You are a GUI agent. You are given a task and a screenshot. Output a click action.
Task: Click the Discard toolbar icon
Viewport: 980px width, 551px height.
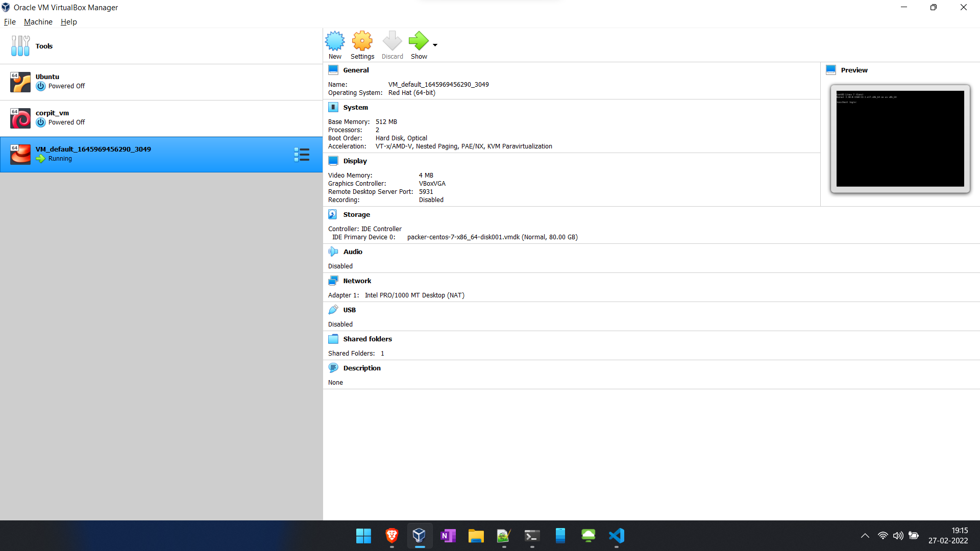point(392,41)
